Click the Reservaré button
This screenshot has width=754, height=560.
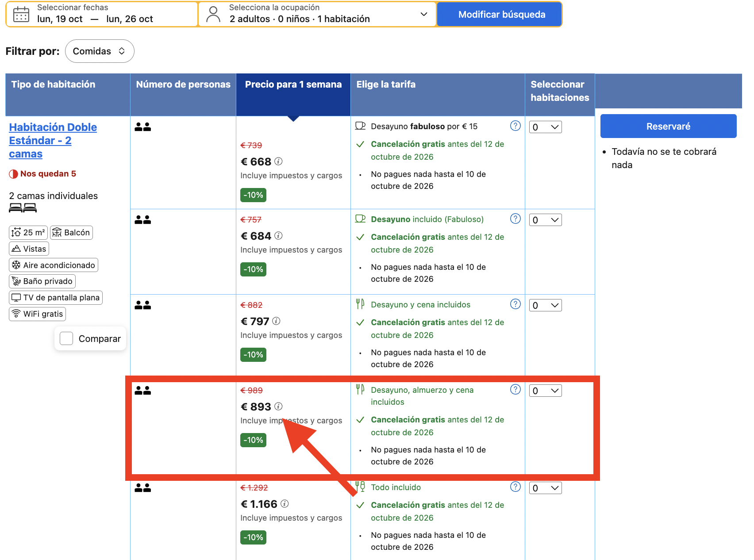pyautogui.click(x=668, y=127)
